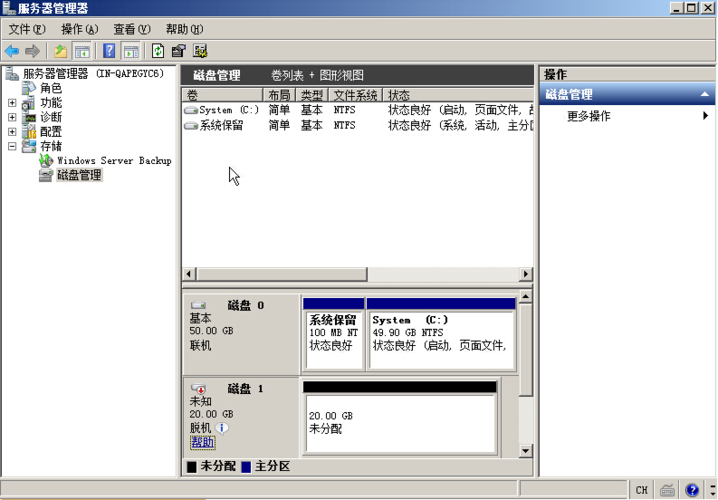Open the 查看(V) menu
The height and width of the screenshot is (500, 718).
(132, 29)
